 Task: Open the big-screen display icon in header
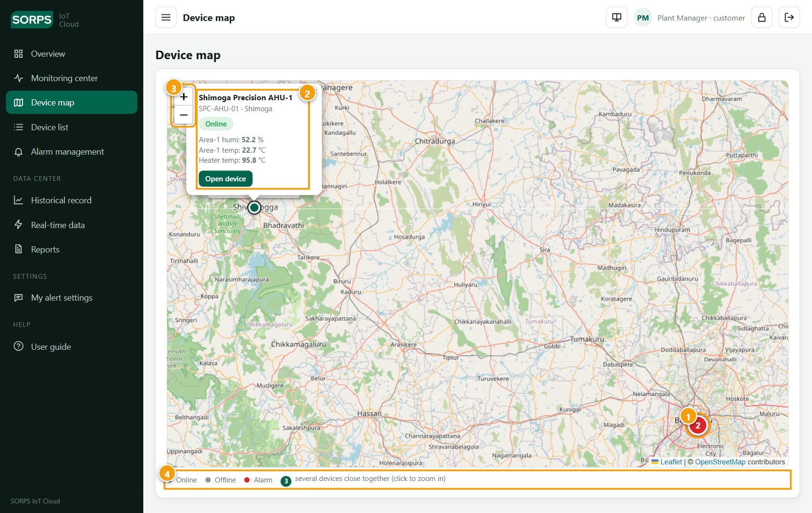[x=617, y=18]
